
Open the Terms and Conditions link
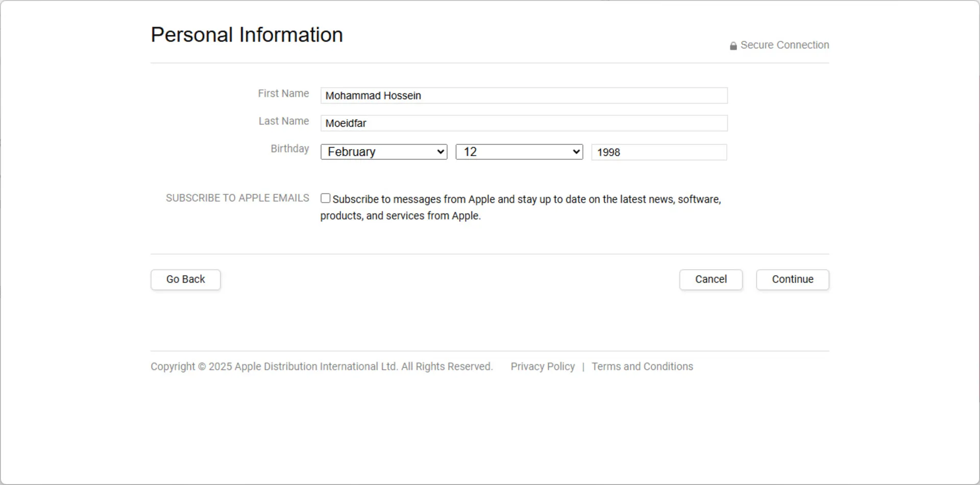coord(642,367)
